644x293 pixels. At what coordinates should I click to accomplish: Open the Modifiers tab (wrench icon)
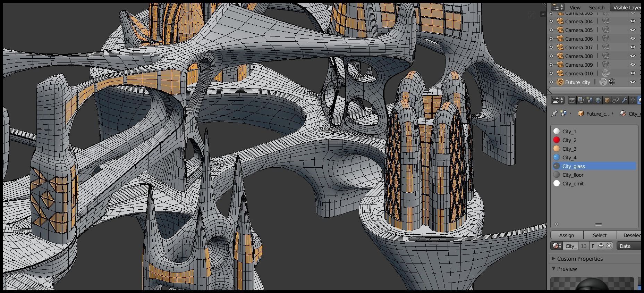pyautogui.click(x=624, y=100)
